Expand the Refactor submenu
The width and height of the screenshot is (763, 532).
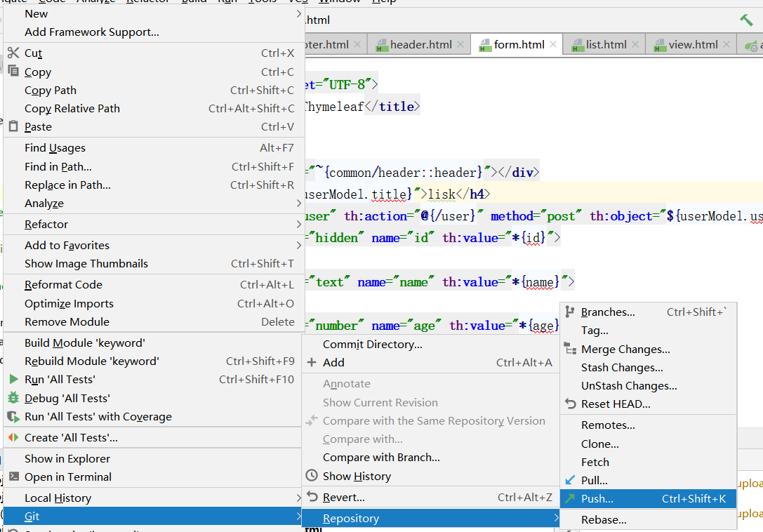(153, 224)
